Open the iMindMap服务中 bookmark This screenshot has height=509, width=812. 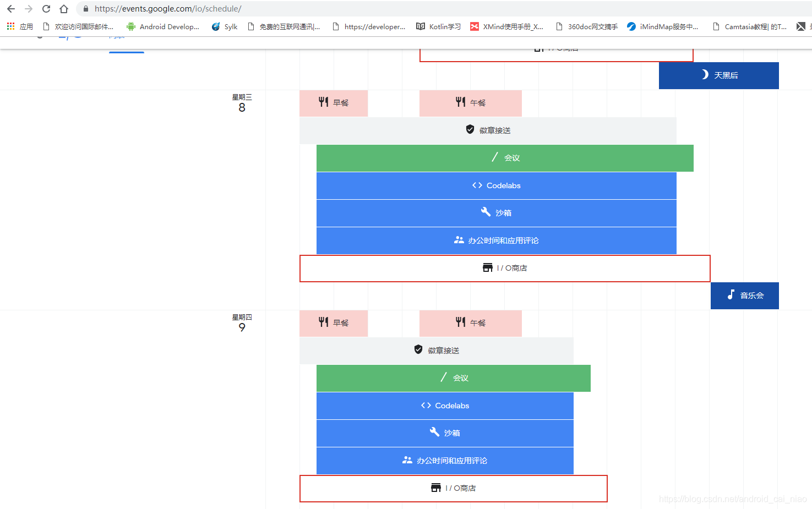point(663,26)
